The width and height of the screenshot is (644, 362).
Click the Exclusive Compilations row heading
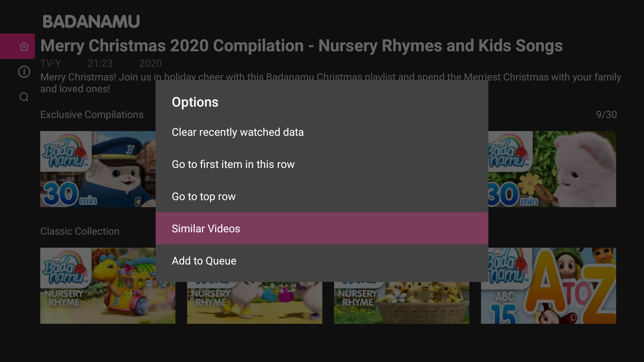click(92, 115)
